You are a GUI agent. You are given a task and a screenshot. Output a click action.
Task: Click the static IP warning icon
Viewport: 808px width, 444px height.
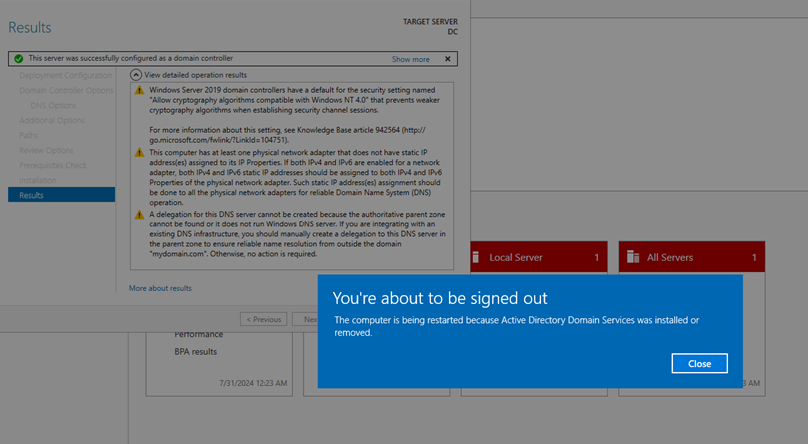pyautogui.click(x=139, y=153)
